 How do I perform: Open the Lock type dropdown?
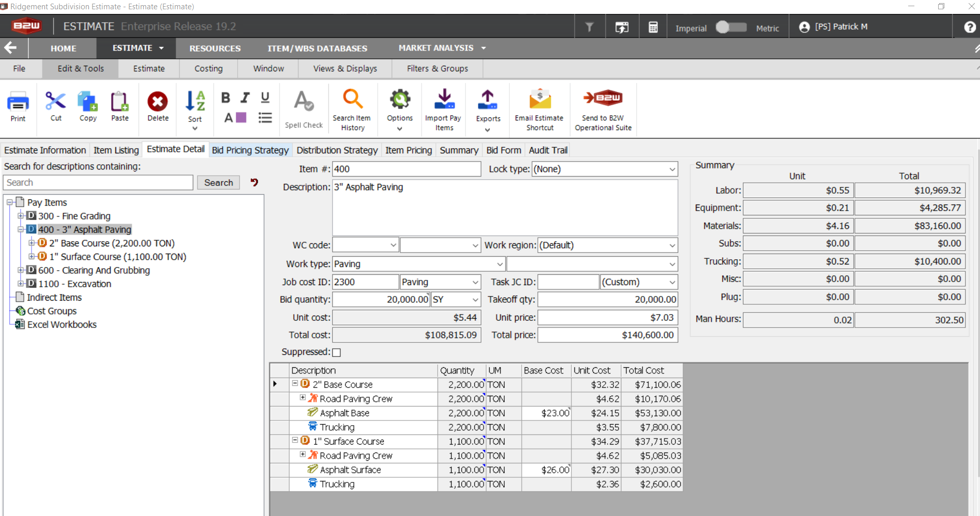click(672, 169)
